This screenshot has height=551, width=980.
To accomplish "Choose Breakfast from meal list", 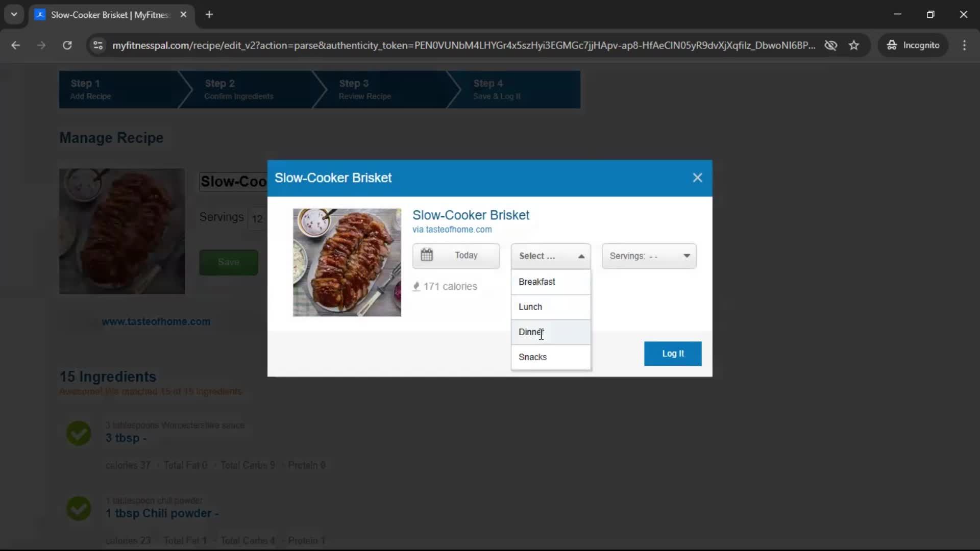I will coord(551,282).
